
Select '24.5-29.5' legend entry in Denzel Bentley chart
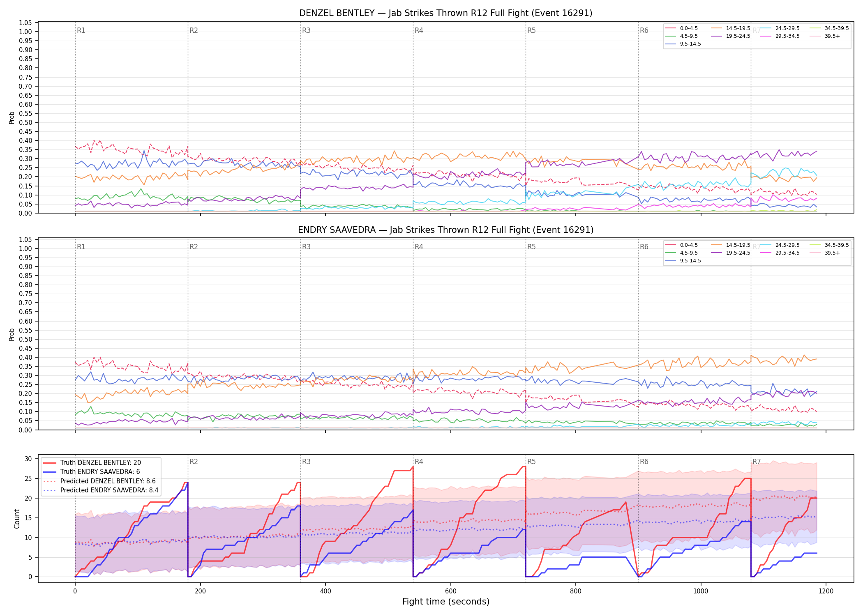(780, 28)
